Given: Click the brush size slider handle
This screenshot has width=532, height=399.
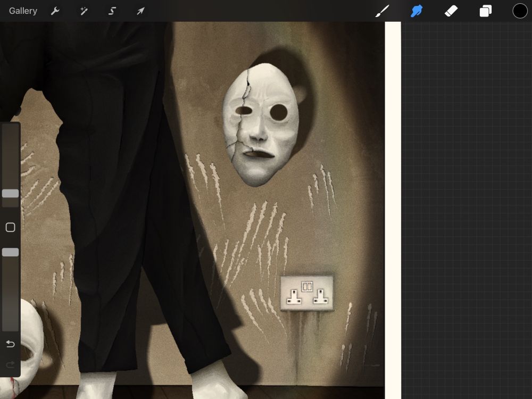Looking at the screenshot, I should [x=11, y=194].
